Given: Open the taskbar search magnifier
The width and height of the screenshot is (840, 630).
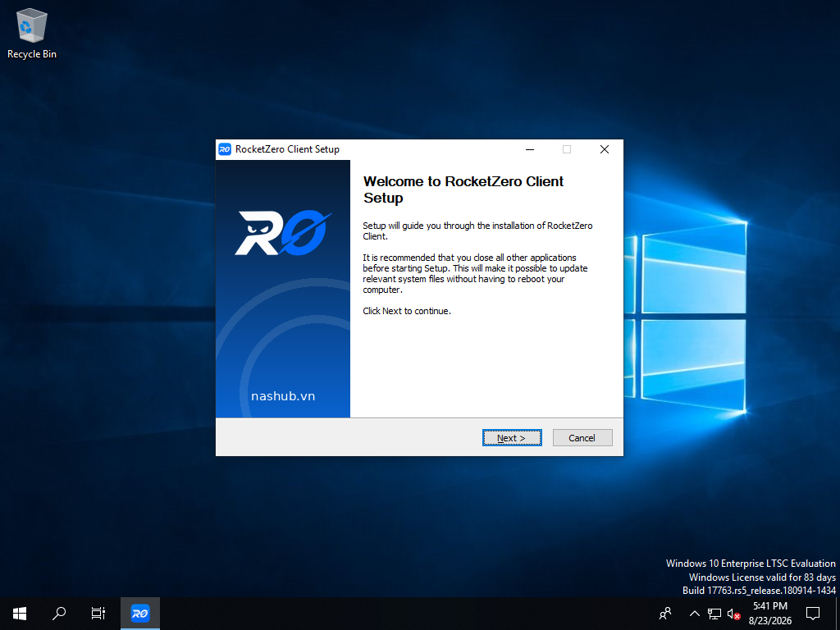Looking at the screenshot, I should click(59, 614).
